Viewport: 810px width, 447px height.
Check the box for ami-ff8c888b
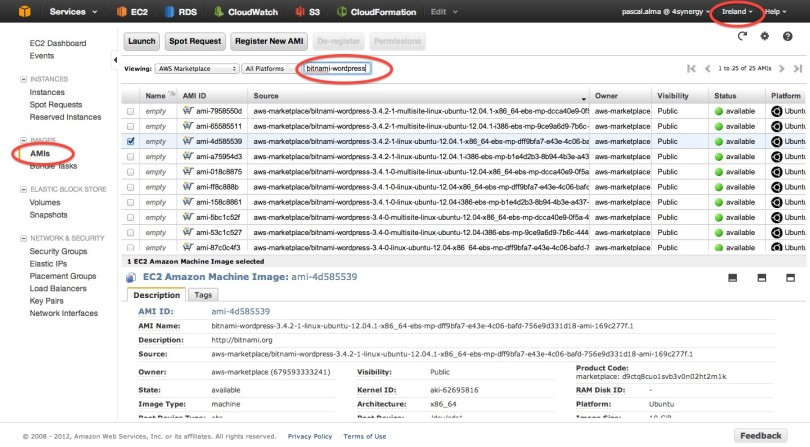coord(130,187)
